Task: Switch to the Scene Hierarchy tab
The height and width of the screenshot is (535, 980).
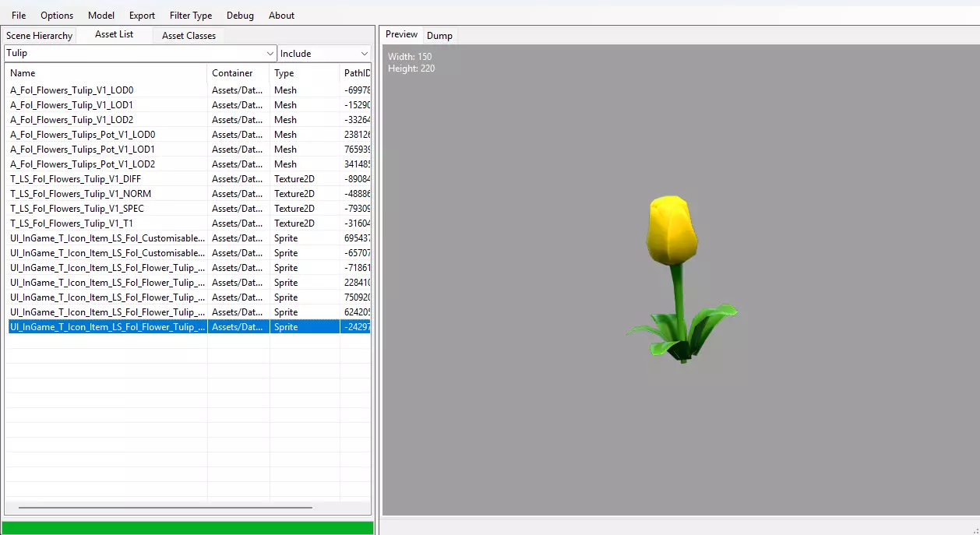Action: point(39,36)
